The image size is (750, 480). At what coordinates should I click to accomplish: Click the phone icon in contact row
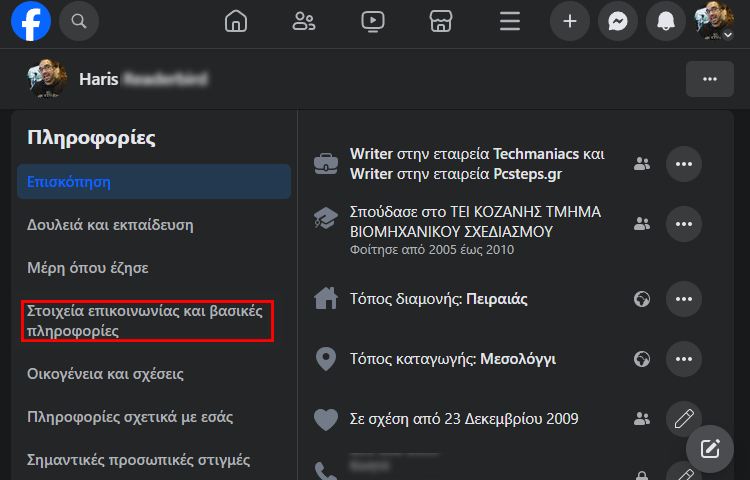(326, 471)
